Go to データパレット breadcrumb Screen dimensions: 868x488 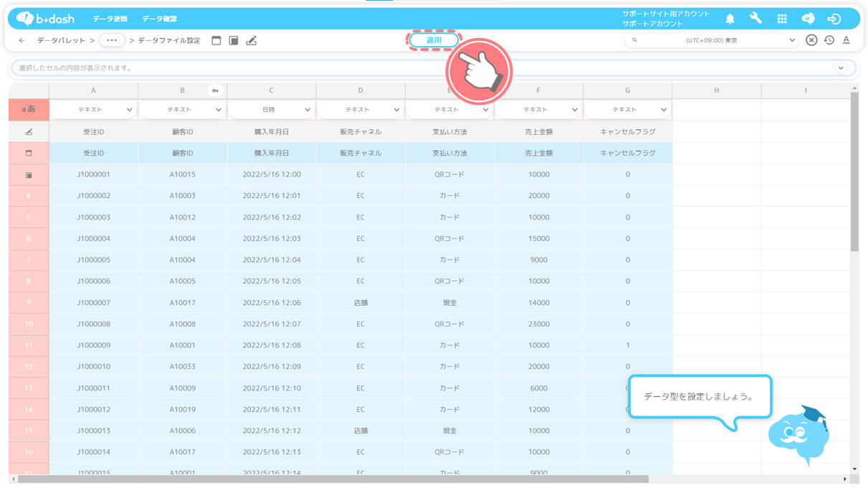tap(61, 41)
